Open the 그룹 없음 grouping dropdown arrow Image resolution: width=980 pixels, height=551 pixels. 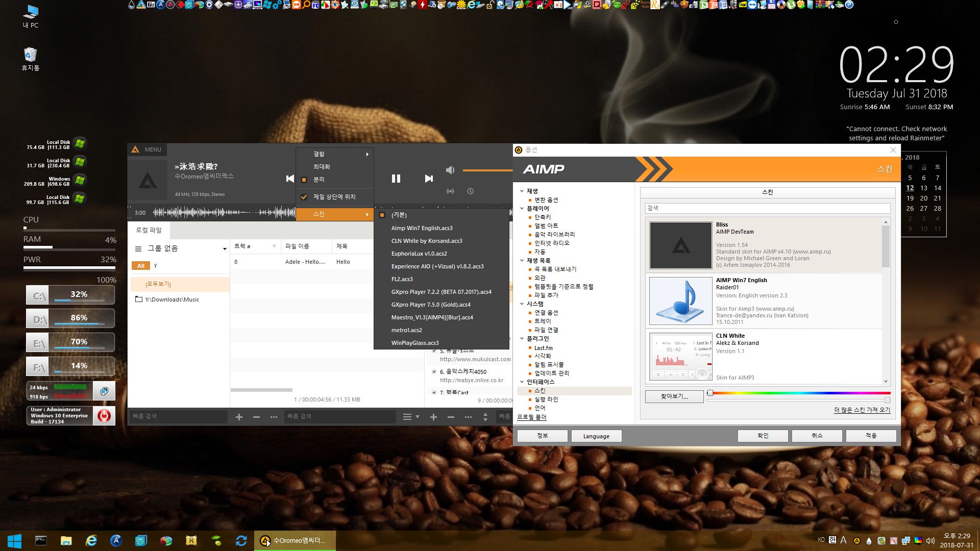(x=224, y=249)
